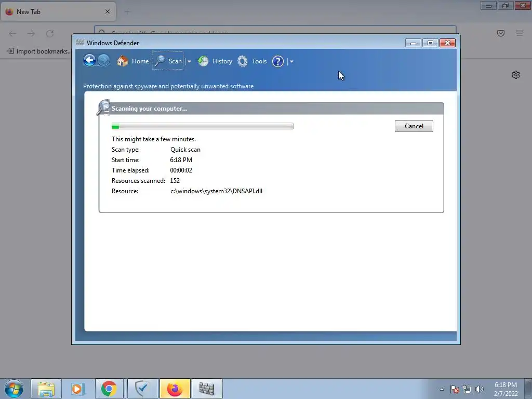Open Tools via the gear icon
Image resolution: width=532 pixels, height=399 pixels.
(x=242, y=61)
